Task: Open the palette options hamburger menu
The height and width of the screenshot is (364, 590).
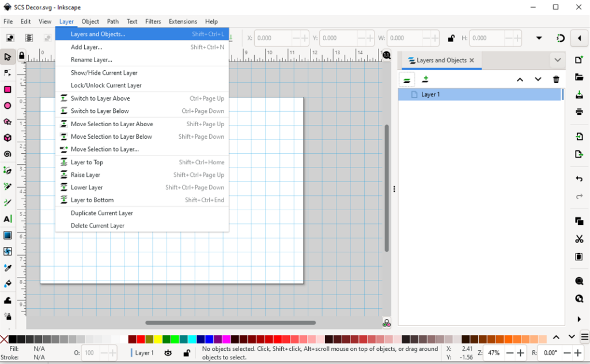Action: tap(585, 337)
